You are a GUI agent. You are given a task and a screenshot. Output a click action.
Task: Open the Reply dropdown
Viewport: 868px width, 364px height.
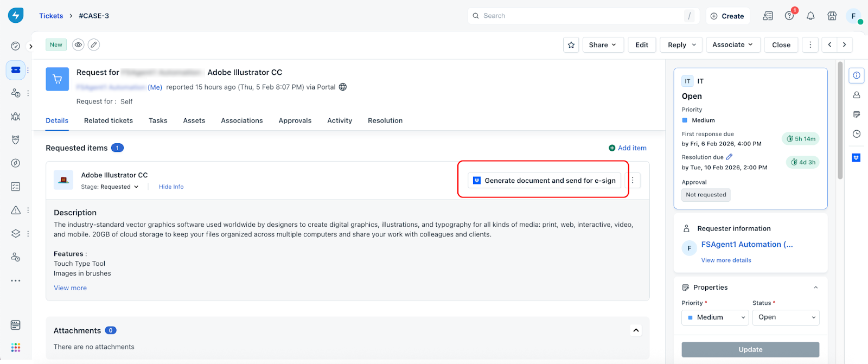click(x=681, y=45)
